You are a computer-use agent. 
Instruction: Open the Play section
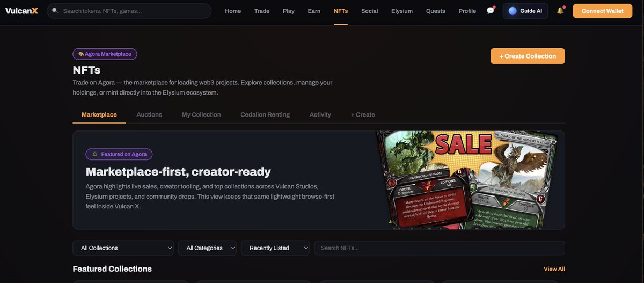click(289, 11)
